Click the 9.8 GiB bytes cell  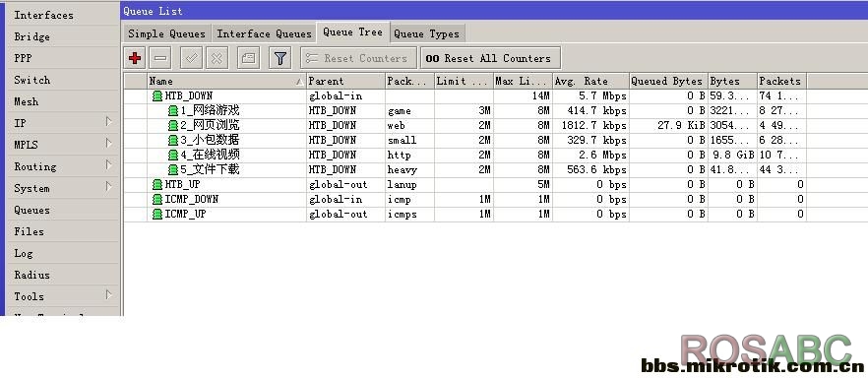732,155
